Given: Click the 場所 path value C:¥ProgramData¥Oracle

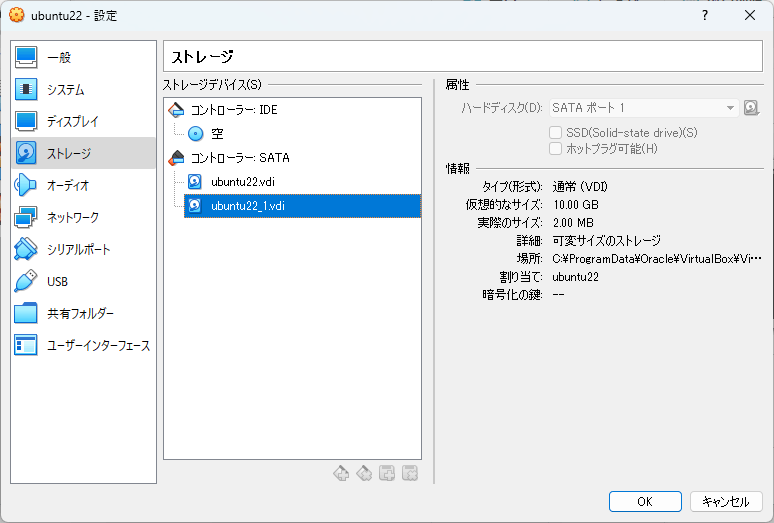Looking at the screenshot, I should (657, 259).
